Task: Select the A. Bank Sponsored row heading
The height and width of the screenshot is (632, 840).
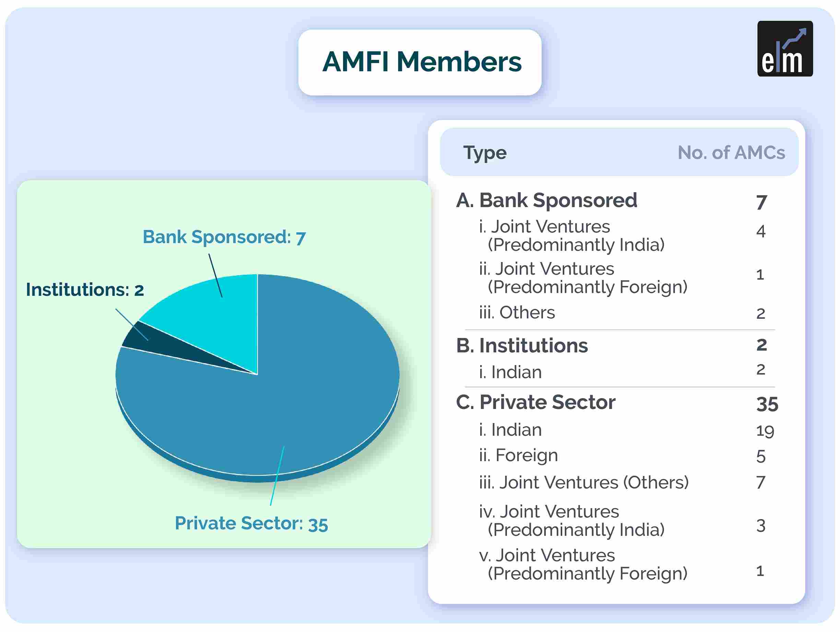Action: [x=546, y=200]
